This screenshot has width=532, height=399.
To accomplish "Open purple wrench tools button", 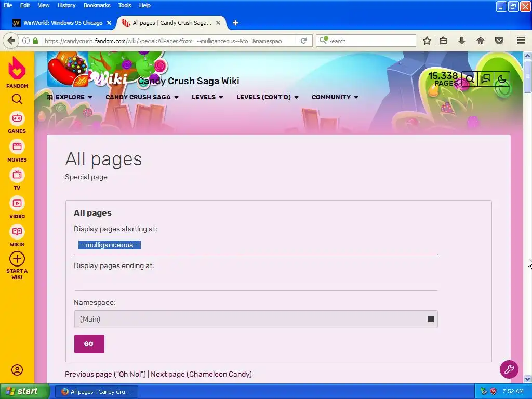I will tap(509, 369).
